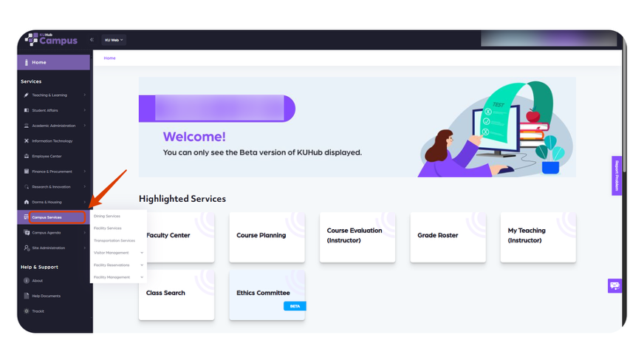This screenshot has height=363, width=644.
Task: Open the About link under Help & Support
Action: (38, 281)
